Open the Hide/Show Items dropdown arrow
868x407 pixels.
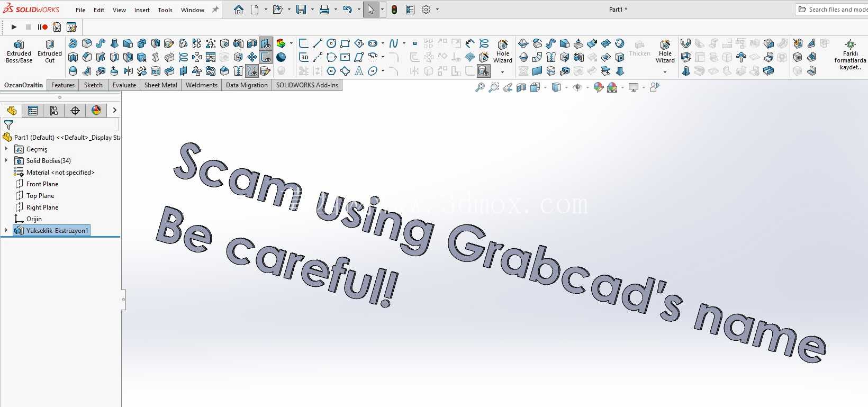click(587, 87)
